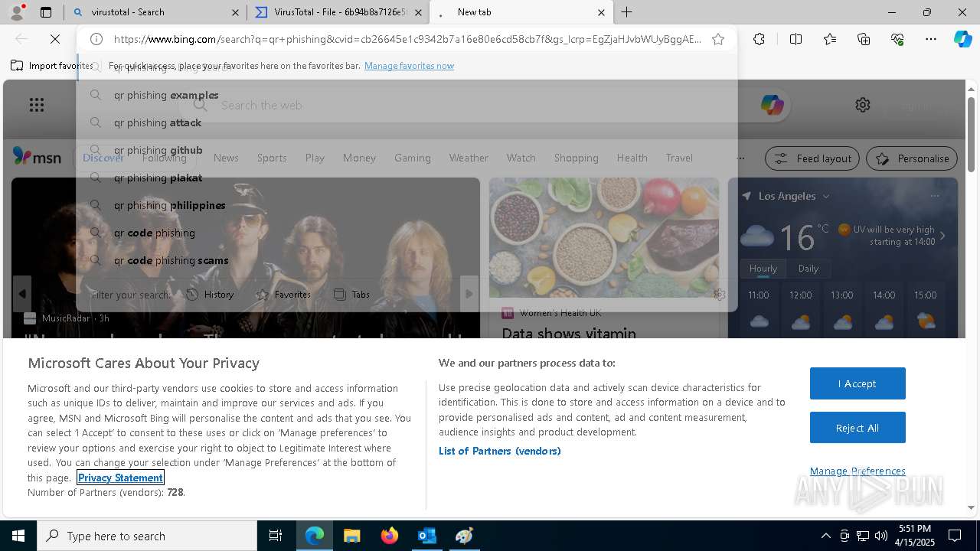
Task: Expand UV weather alert chevron
Action: point(942,236)
